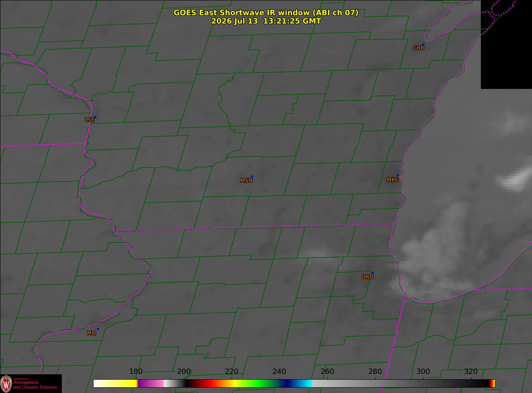
Task: Click the orange-red end of the color bar
Action: (492, 383)
